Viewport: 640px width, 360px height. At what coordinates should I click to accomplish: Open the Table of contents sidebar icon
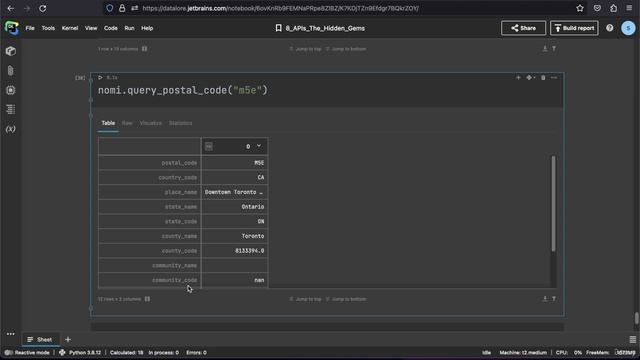point(11,109)
